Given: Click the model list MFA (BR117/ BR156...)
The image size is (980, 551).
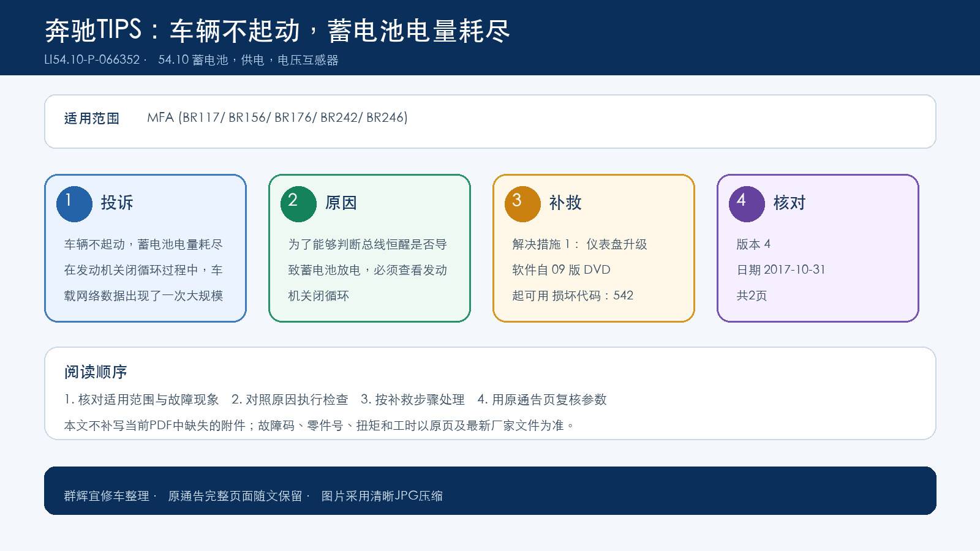Looking at the screenshot, I should click(x=277, y=118).
